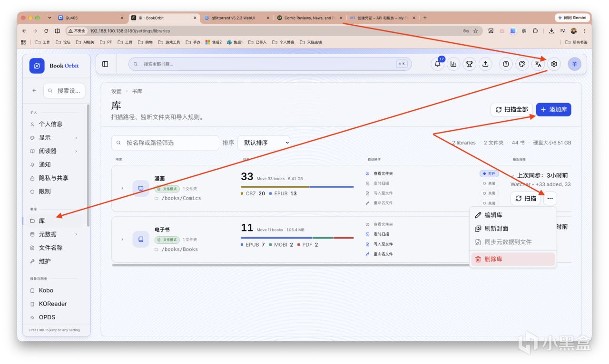Go back with settings sidebar arrow
The width and height of the screenshot is (609, 364).
pyautogui.click(x=34, y=91)
